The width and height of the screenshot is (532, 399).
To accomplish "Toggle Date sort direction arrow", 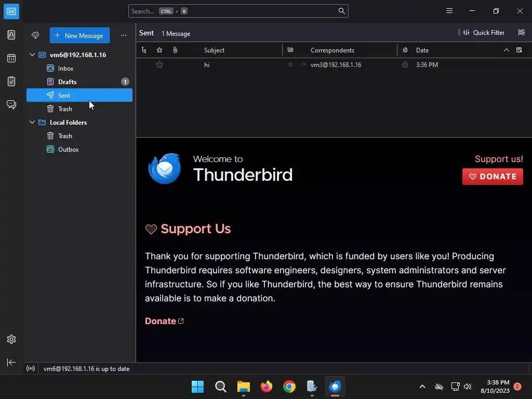I will 506,50.
